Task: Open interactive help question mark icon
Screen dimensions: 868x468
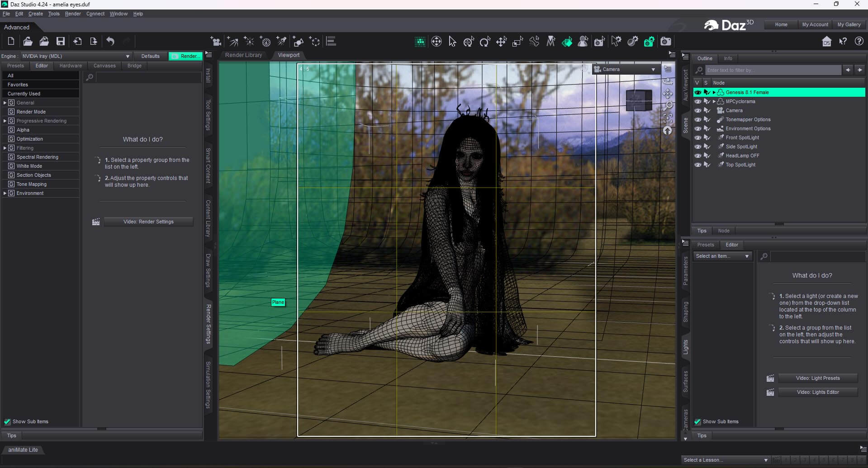Action: (859, 42)
